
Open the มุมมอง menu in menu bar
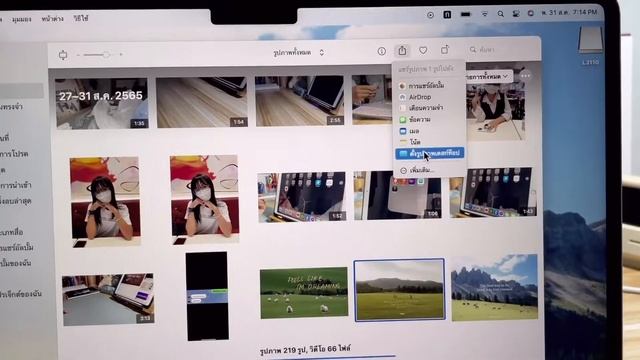(22, 20)
